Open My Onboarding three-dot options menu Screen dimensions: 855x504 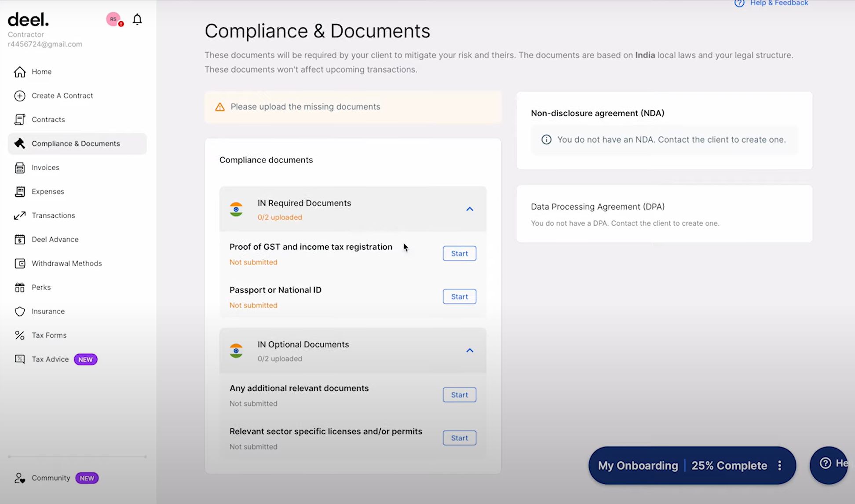[x=779, y=466]
